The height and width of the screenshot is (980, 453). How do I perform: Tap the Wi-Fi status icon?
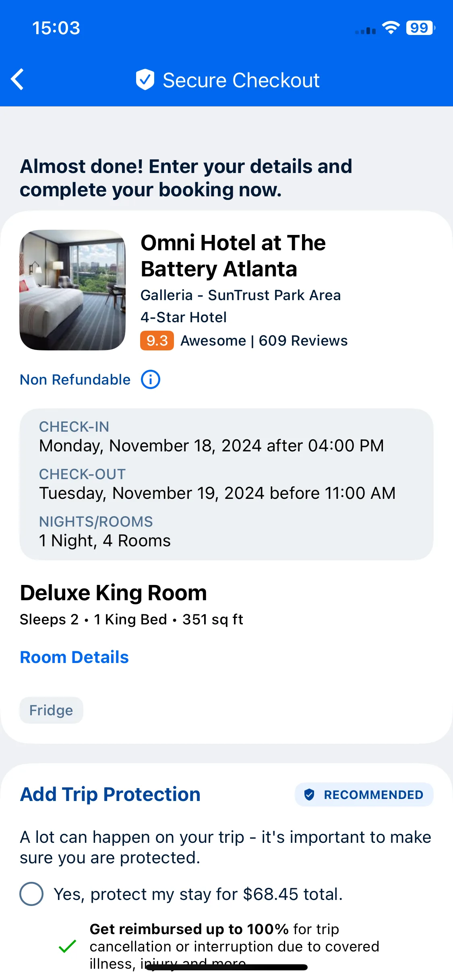(391, 28)
